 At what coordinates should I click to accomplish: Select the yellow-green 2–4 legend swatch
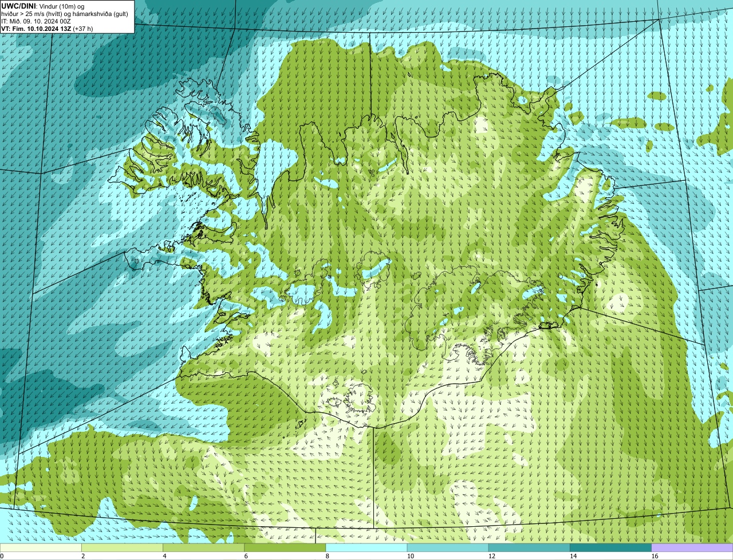pos(123,547)
